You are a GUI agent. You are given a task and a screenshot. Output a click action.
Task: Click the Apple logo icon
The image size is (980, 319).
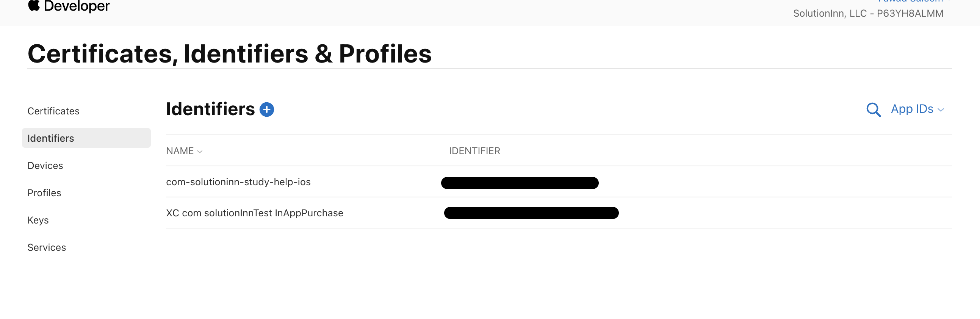coord(34,5)
